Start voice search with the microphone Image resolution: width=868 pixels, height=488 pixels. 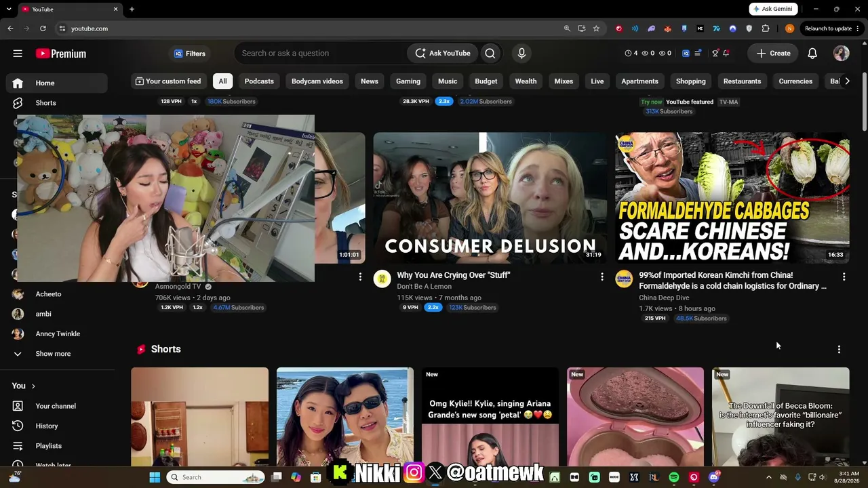521,54
